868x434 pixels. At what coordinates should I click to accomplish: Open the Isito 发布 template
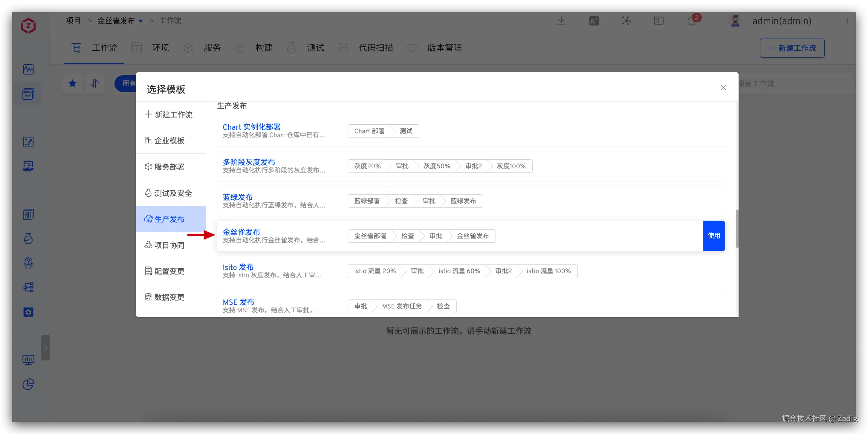point(238,267)
